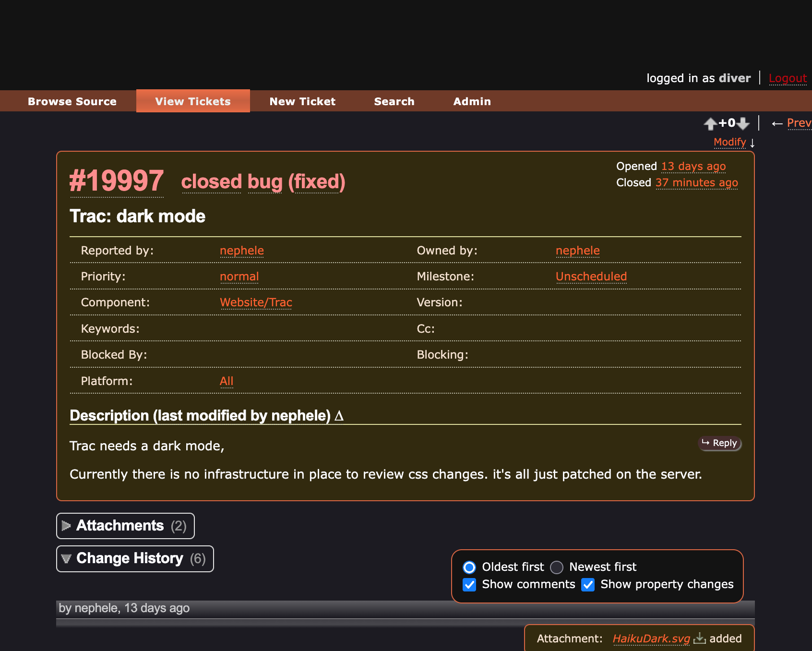
Task: Open the New Ticket tab
Action: point(302,101)
